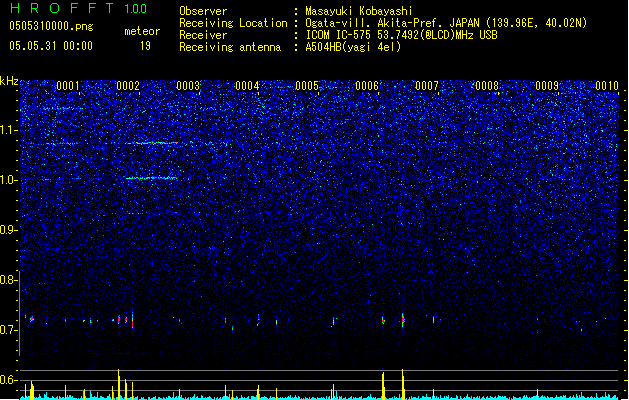The height and width of the screenshot is (400, 629).
Task: Click the 'meteor' label
Action: click(x=142, y=31)
